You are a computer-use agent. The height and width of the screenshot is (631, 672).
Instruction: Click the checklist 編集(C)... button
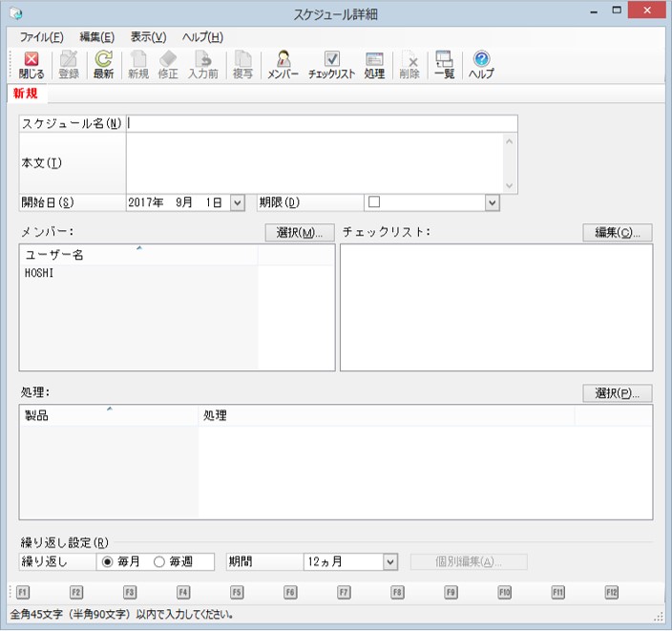[618, 232]
